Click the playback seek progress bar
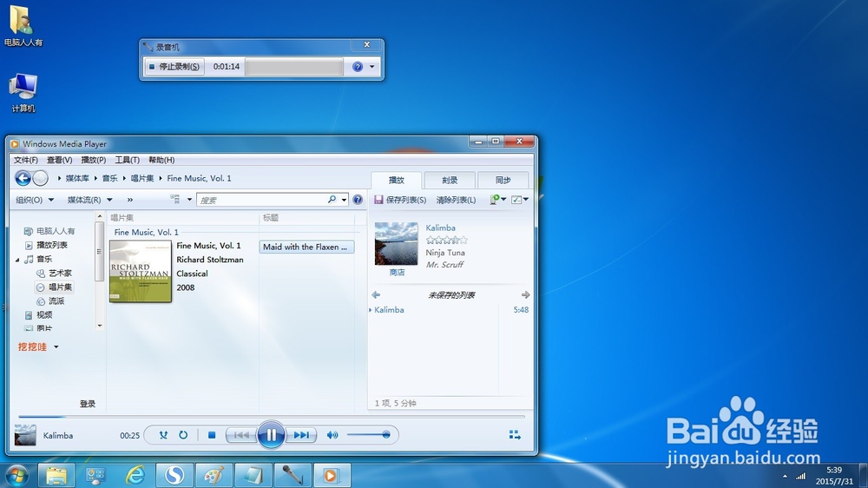This screenshot has width=868, height=488. click(x=271, y=416)
